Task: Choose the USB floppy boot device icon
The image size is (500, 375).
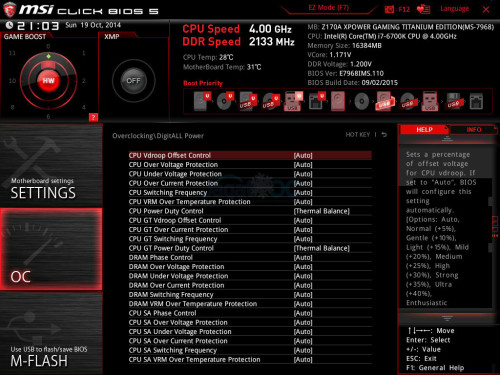Action: [x=454, y=101]
